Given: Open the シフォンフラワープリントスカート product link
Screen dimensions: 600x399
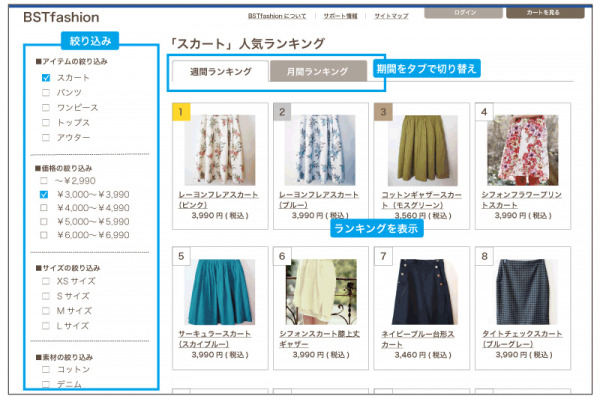Looking at the screenshot, I should pyautogui.click(x=521, y=200).
